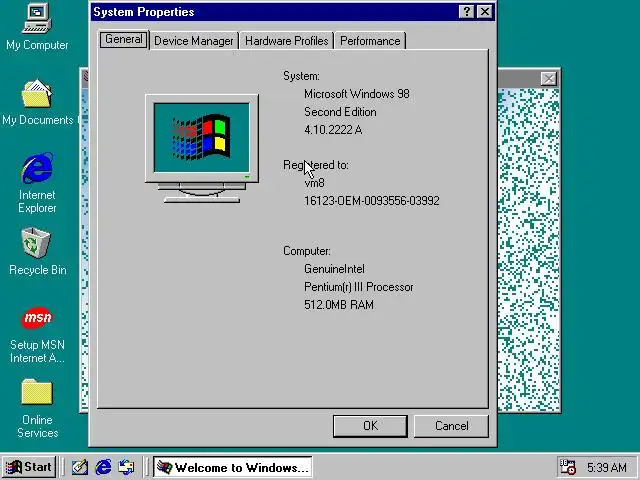Click the version 4.10.2222 A text
This screenshot has height=480, width=640.
[333, 130]
